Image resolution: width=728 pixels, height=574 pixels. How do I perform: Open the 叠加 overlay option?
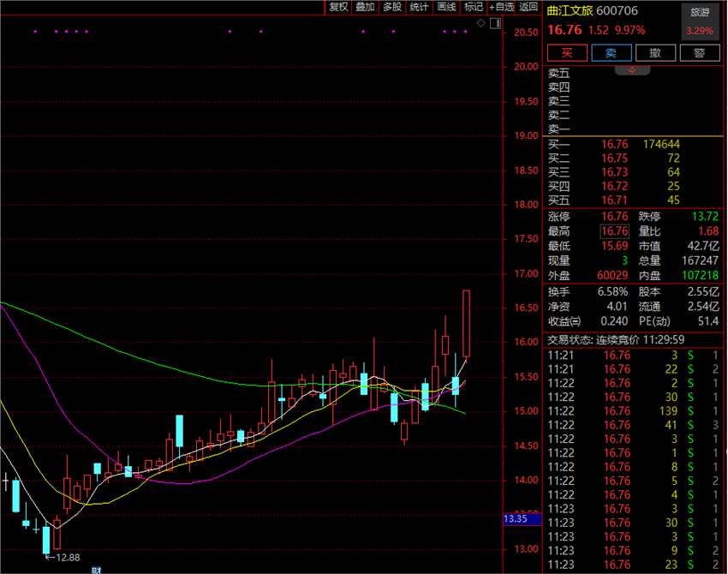click(365, 7)
